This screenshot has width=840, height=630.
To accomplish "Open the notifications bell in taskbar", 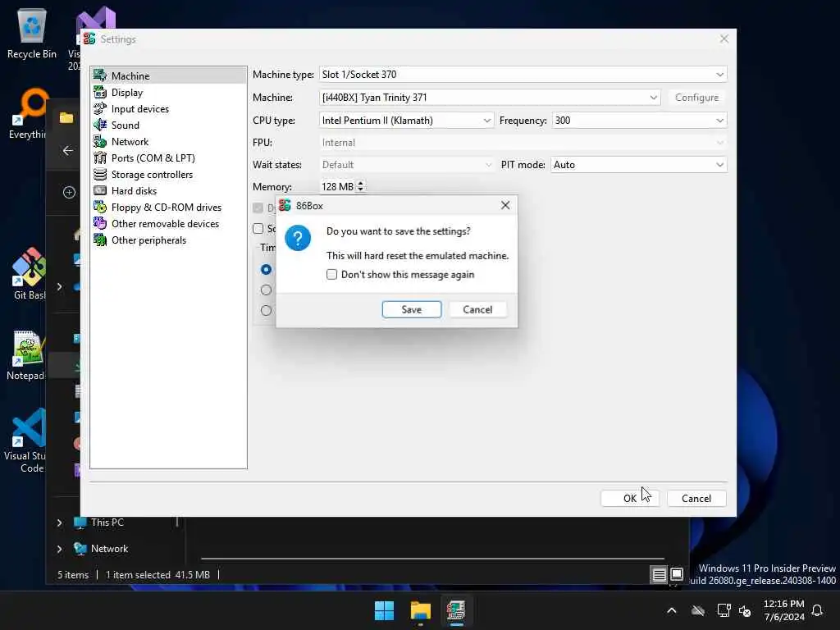I will 817,610.
